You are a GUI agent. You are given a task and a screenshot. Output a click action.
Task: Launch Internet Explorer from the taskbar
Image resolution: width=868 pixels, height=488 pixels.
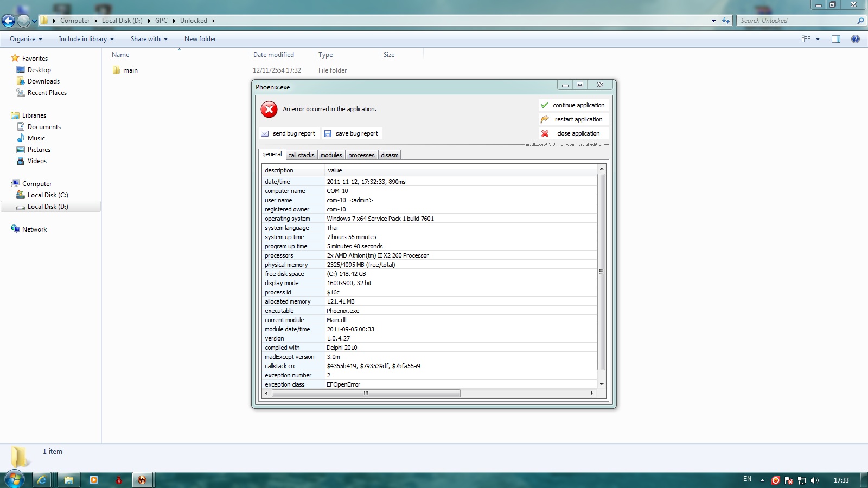(x=42, y=480)
